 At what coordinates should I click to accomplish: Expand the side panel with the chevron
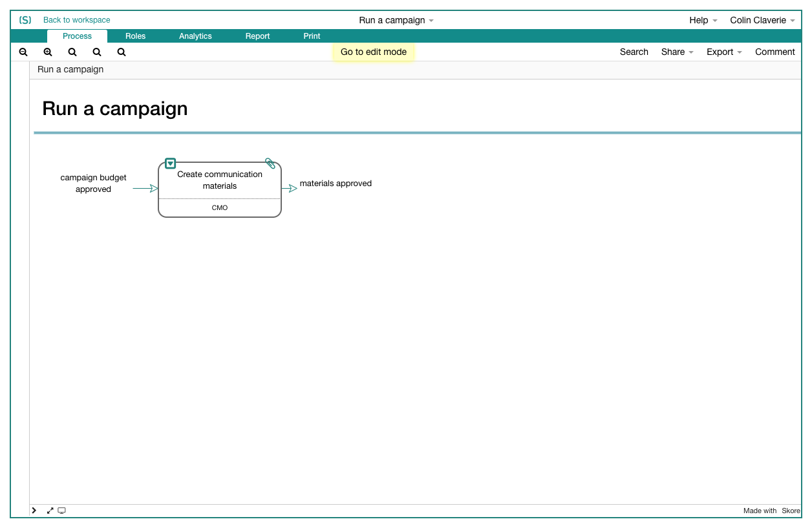[34, 511]
